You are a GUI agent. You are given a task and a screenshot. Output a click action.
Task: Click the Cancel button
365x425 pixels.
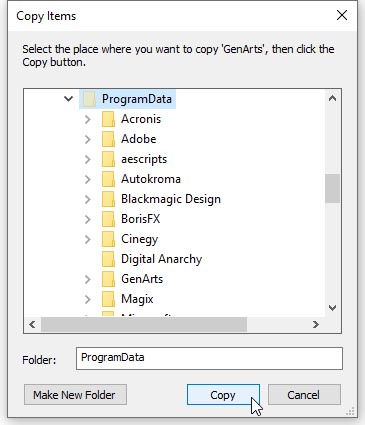[x=304, y=395]
